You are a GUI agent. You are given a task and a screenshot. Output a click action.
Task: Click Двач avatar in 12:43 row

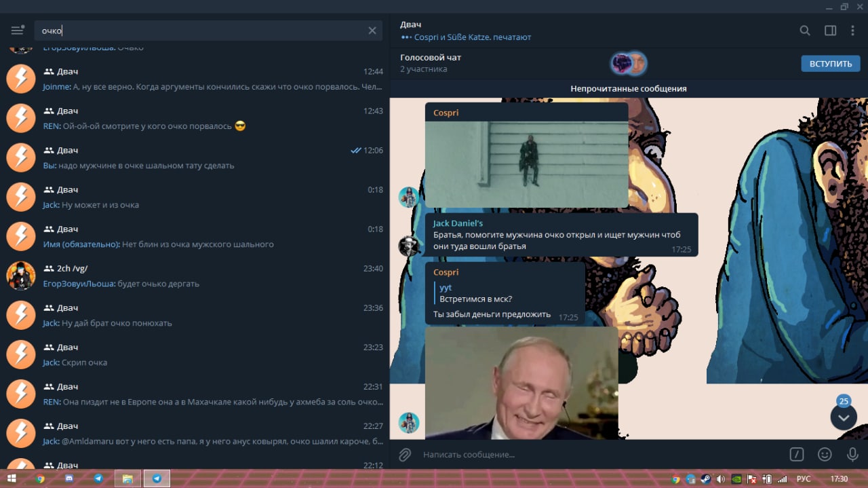pos(21,118)
